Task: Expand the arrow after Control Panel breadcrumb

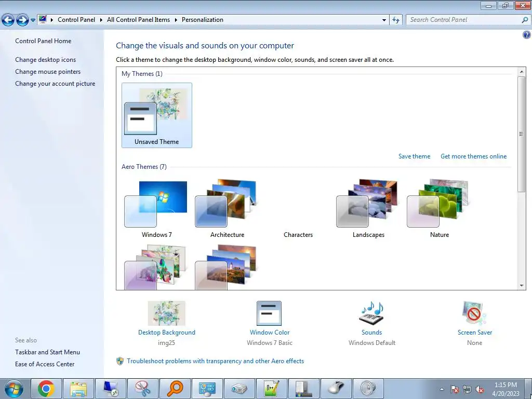Action: 101,20
